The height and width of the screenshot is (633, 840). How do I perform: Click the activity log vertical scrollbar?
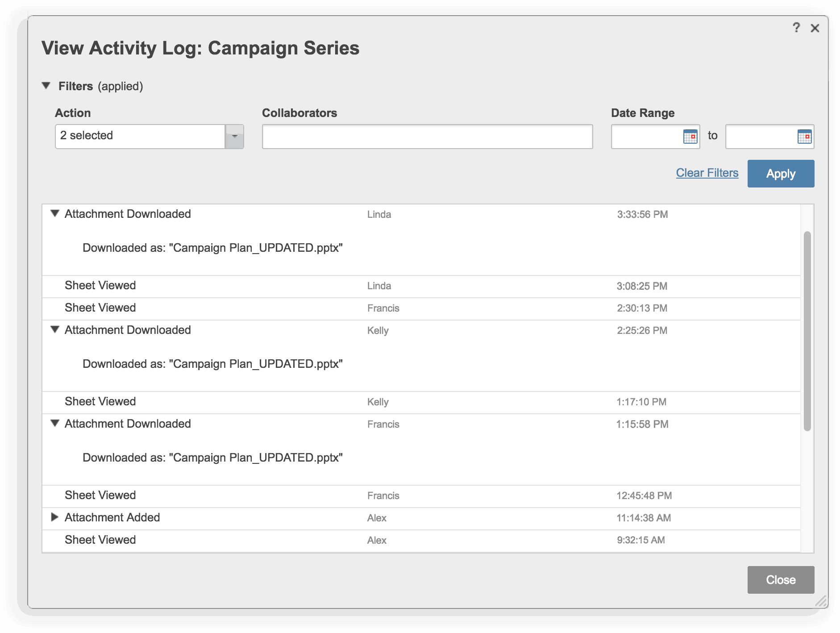[807, 330]
